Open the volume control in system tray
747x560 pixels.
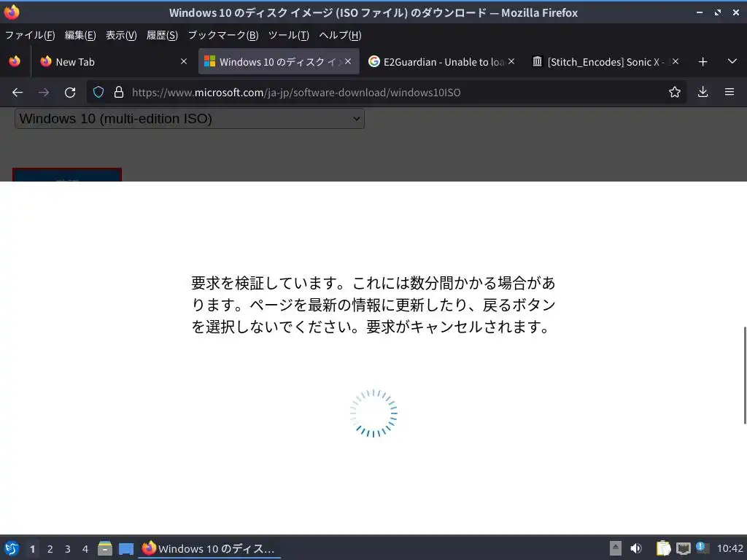coord(636,548)
